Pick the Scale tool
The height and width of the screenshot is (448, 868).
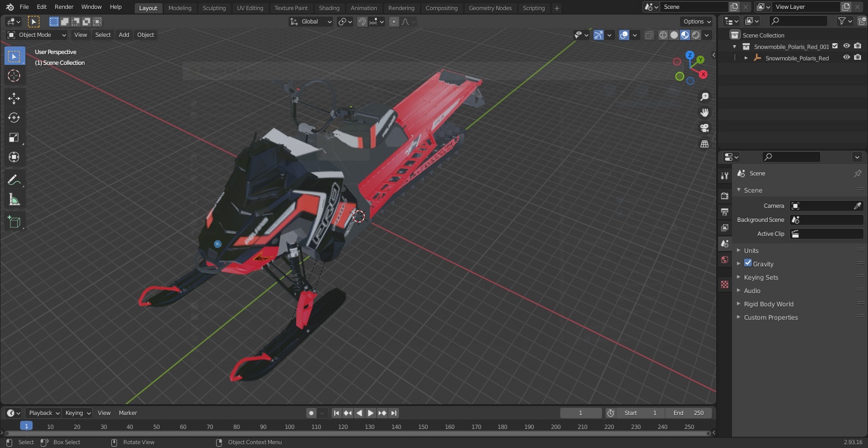[14, 138]
